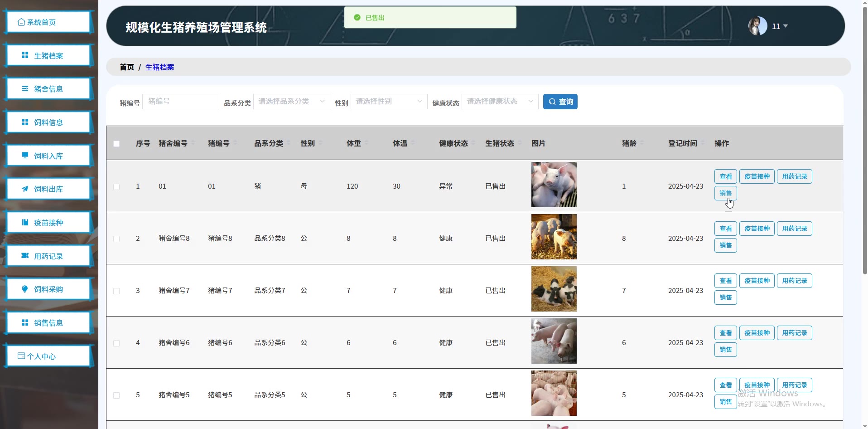Sort table by 品系分类 column arrows
This screenshot has height=429, width=868.
[288, 143]
